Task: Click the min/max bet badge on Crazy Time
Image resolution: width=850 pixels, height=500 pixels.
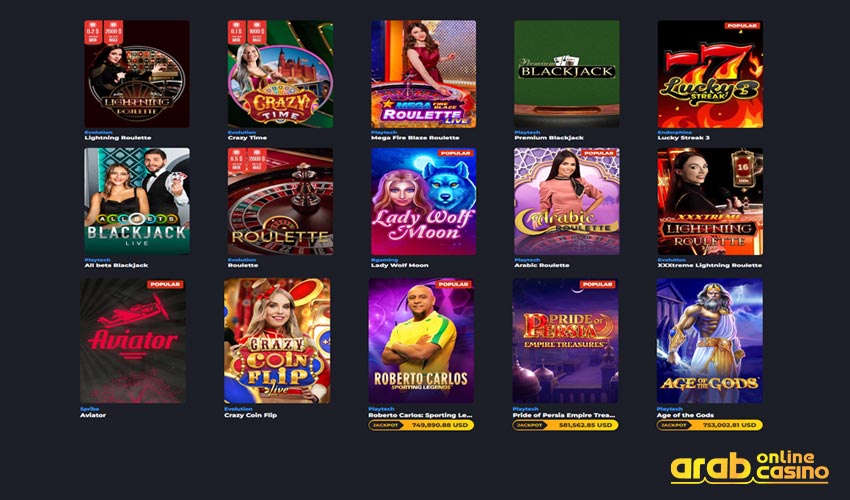Action: point(247,32)
